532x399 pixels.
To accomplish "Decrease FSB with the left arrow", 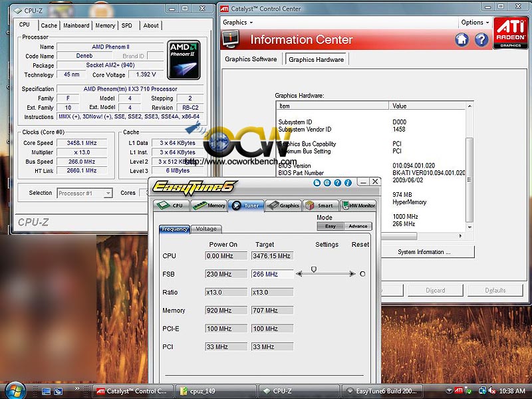I will tap(299, 274).
